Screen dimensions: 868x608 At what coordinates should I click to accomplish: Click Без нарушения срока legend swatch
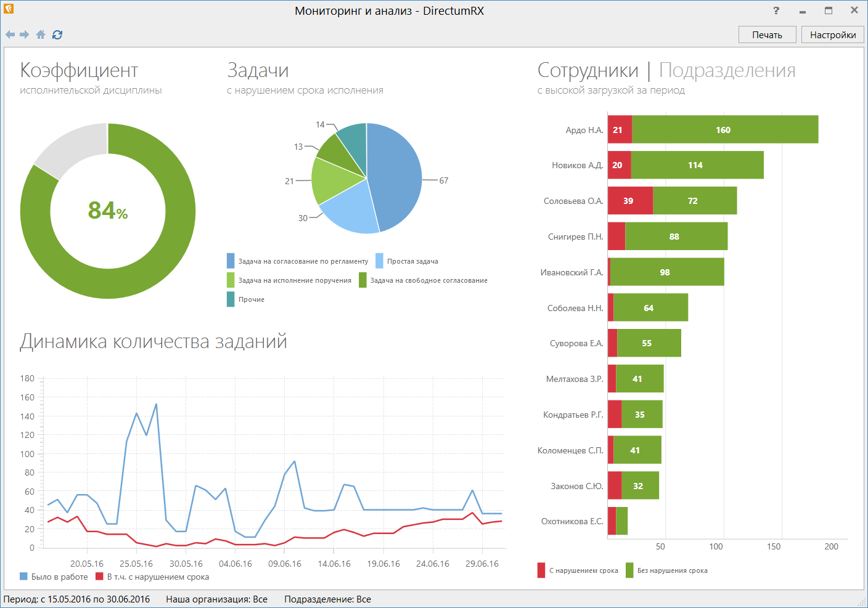click(629, 570)
